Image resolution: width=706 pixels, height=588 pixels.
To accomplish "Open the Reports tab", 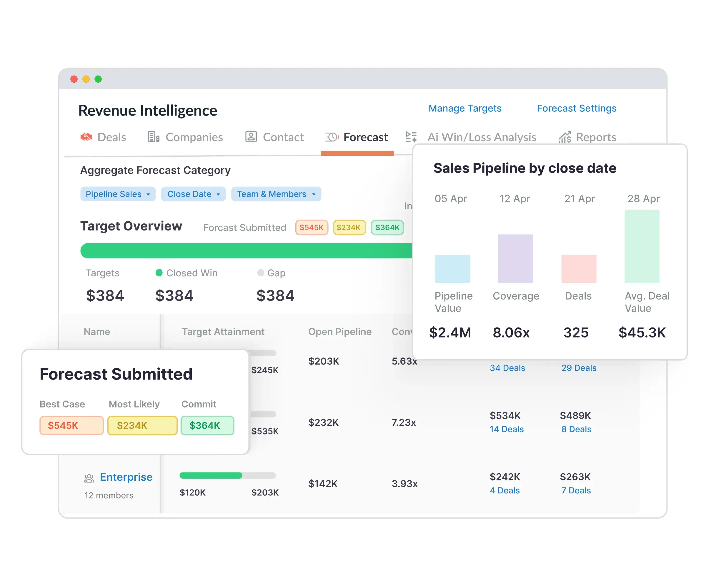I will (x=587, y=137).
